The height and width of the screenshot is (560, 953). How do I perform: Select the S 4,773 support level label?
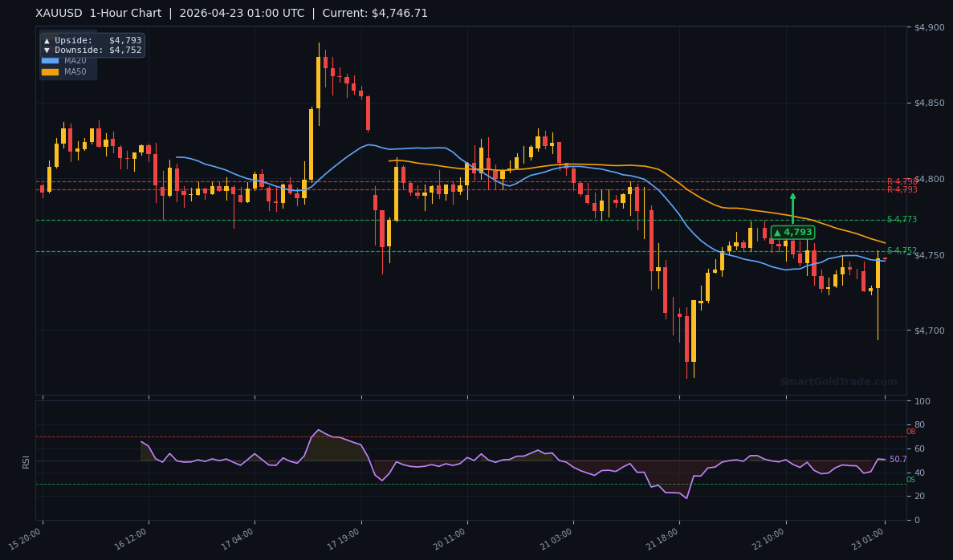click(x=901, y=217)
